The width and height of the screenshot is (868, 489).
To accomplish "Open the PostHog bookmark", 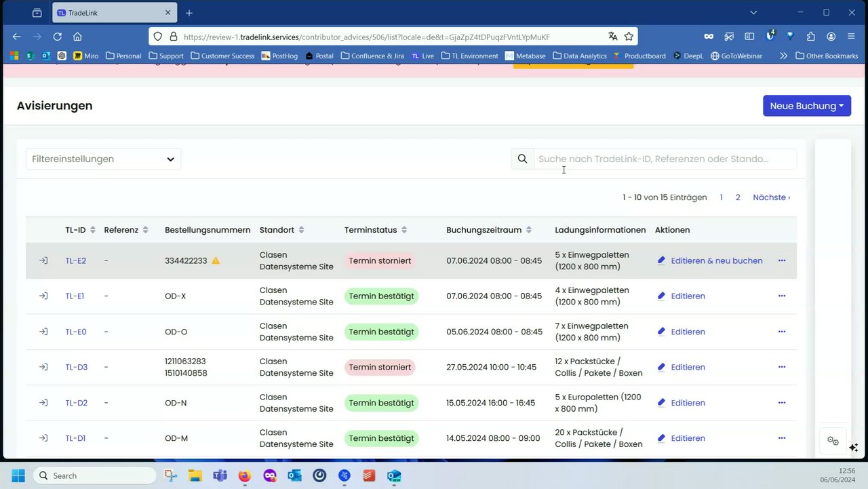I will pyautogui.click(x=279, y=56).
